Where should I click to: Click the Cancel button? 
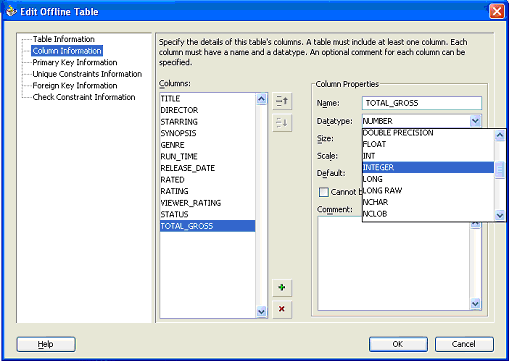pos(464,344)
